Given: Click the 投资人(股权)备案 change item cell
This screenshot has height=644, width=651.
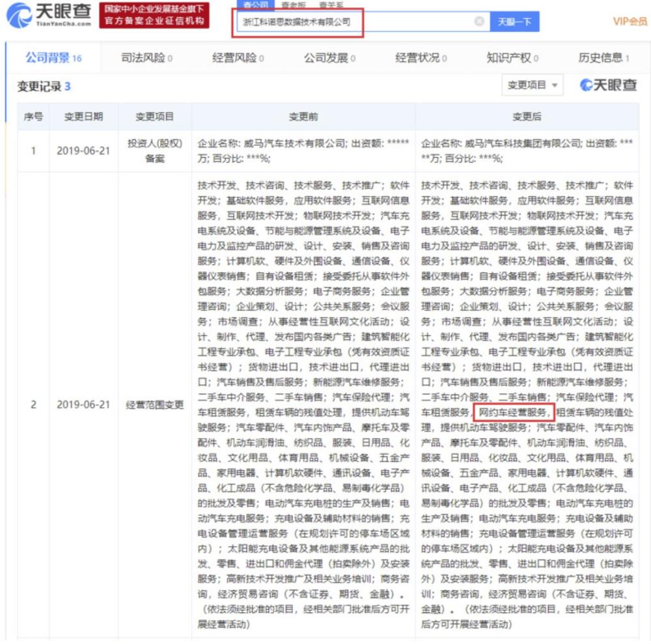Looking at the screenshot, I should point(154,150).
